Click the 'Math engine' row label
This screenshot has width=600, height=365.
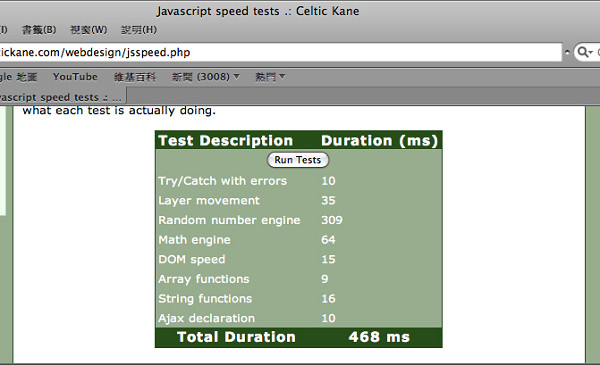(194, 240)
